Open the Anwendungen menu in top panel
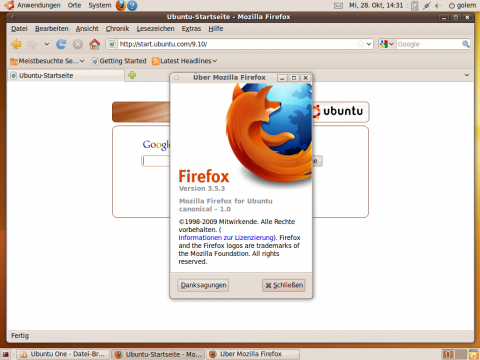This screenshot has height=360, width=480. (39, 5)
